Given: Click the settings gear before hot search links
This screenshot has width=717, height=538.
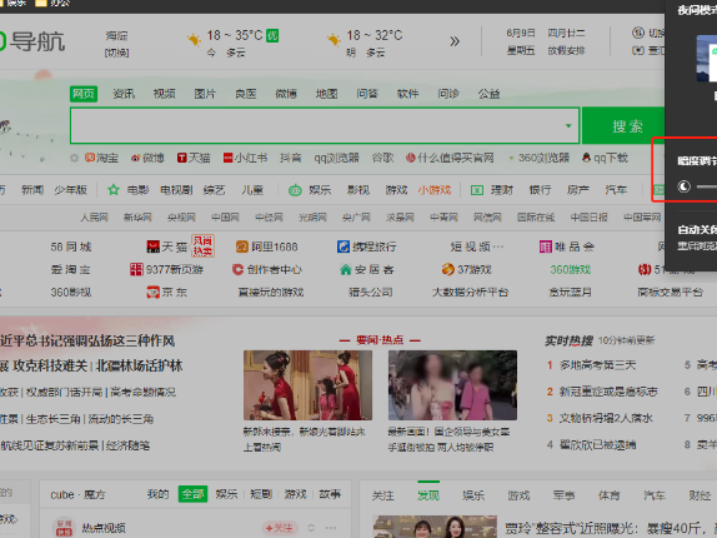Looking at the screenshot, I should tap(74, 158).
